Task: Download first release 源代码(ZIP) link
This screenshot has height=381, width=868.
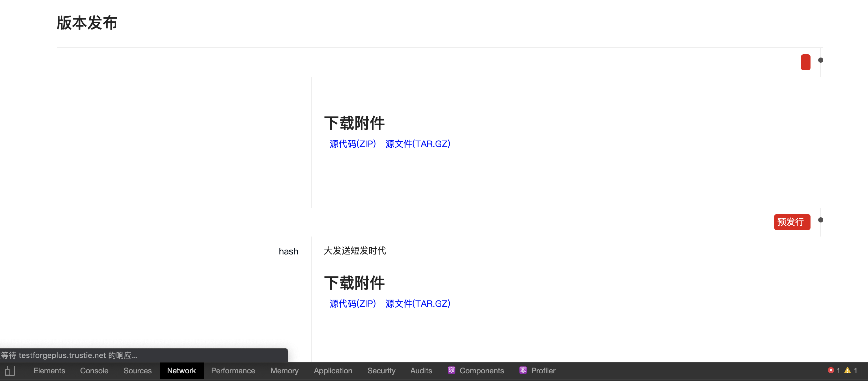Action: tap(353, 144)
